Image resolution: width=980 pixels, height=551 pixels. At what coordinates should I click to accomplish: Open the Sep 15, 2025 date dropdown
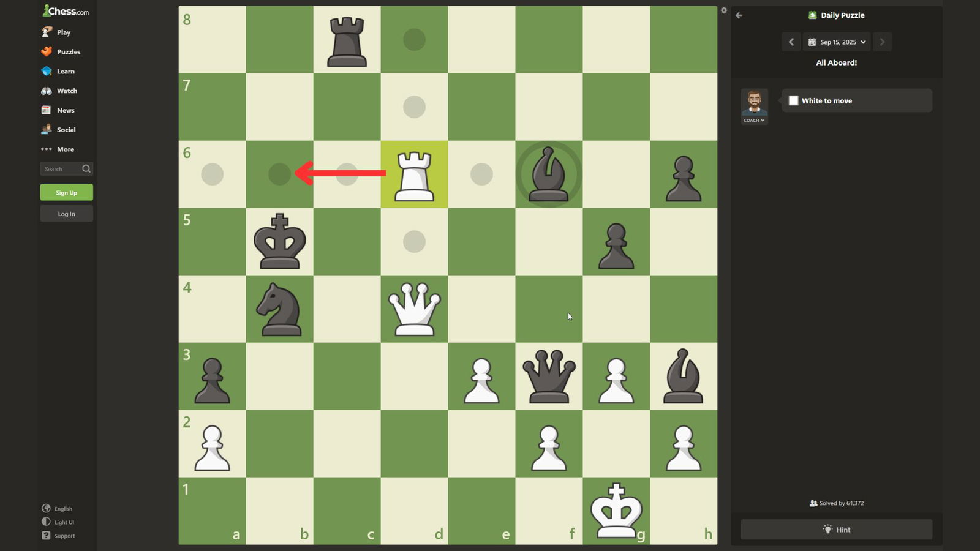click(837, 42)
